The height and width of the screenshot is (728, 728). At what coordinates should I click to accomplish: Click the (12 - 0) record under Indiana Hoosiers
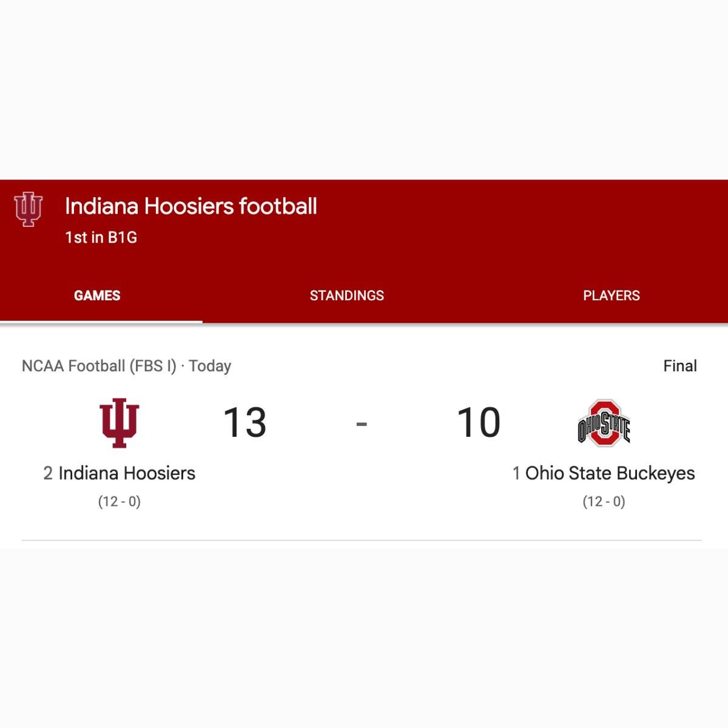(x=120, y=502)
